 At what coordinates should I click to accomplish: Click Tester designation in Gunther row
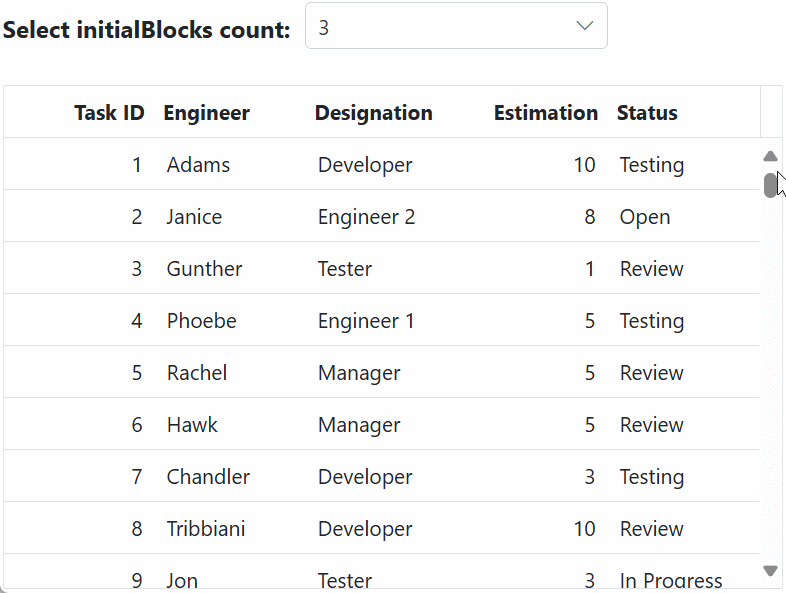tap(345, 269)
